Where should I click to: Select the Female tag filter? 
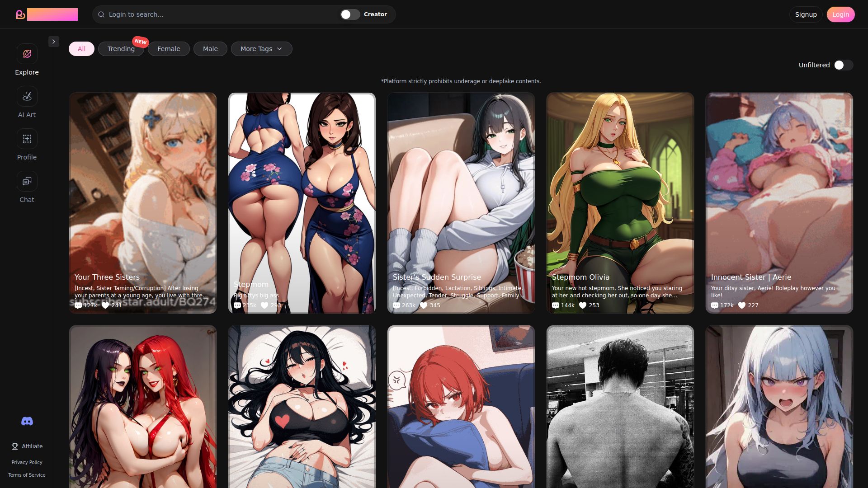[169, 49]
